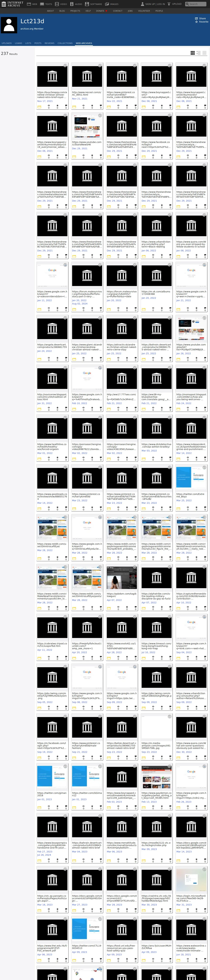The height and width of the screenshot is (980, 210).
Task: Click the 'Lct213d' profile name heading
Action: [x=32, y=21]
